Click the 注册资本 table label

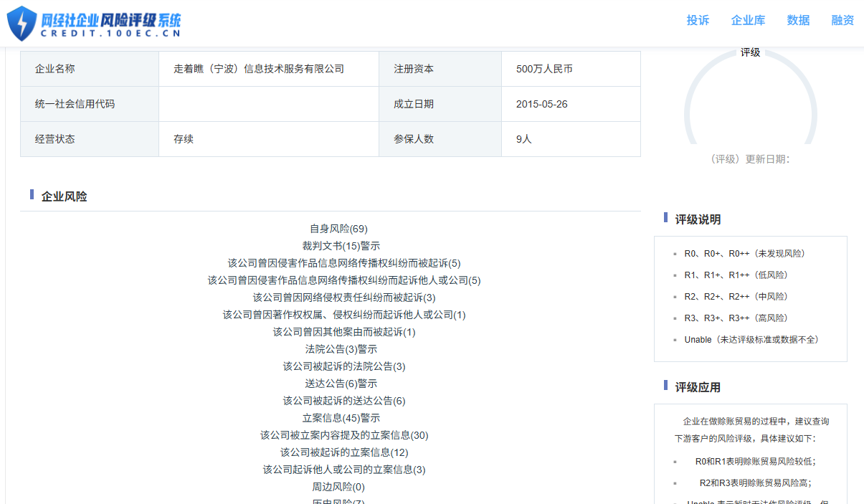coord(414,69)
